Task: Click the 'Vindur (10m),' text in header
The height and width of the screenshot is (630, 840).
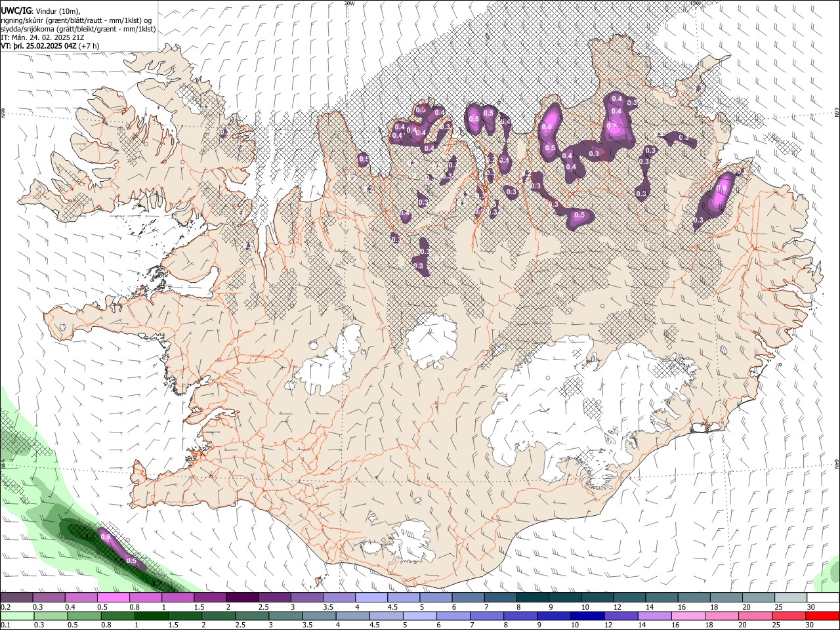Action: [57, 11]
